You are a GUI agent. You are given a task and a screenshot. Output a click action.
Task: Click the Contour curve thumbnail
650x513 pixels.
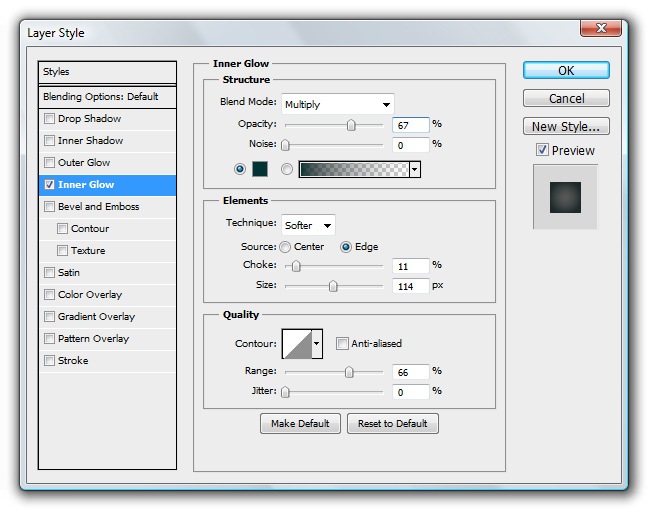[297, 344]
